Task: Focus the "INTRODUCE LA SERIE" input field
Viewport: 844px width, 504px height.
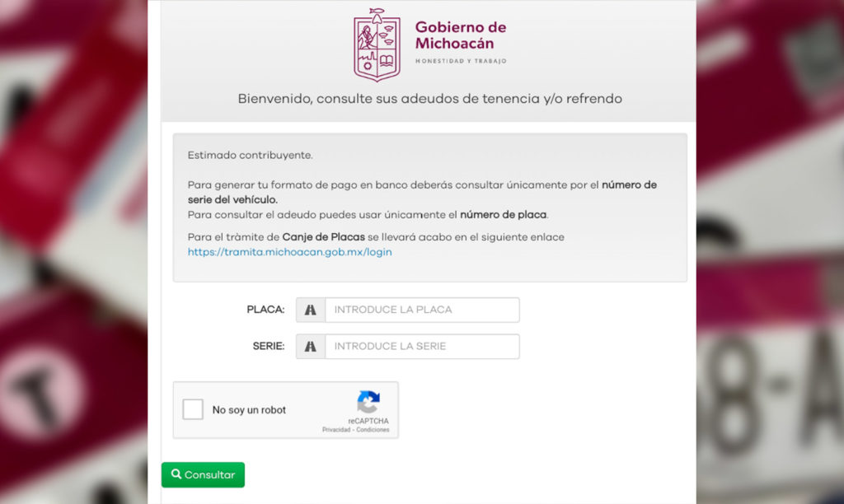Action: (422, 347)
